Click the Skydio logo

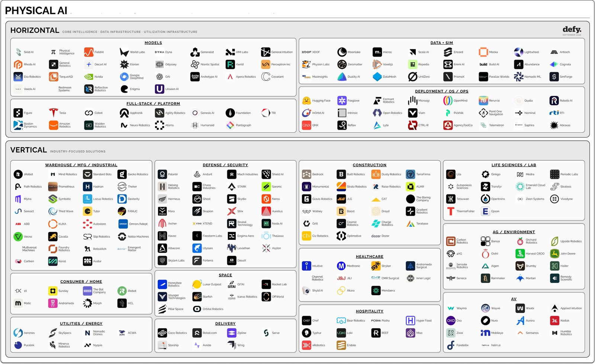click(232, 199)
